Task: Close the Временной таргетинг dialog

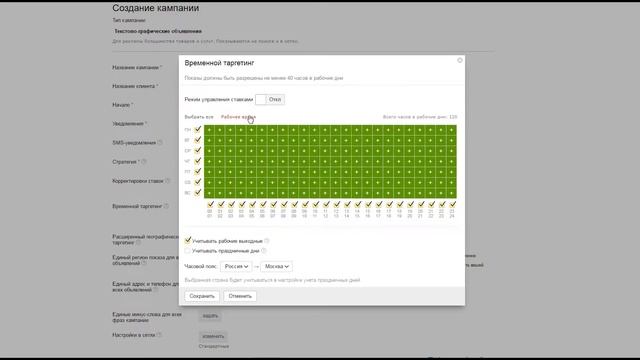Action: [460, 60]
